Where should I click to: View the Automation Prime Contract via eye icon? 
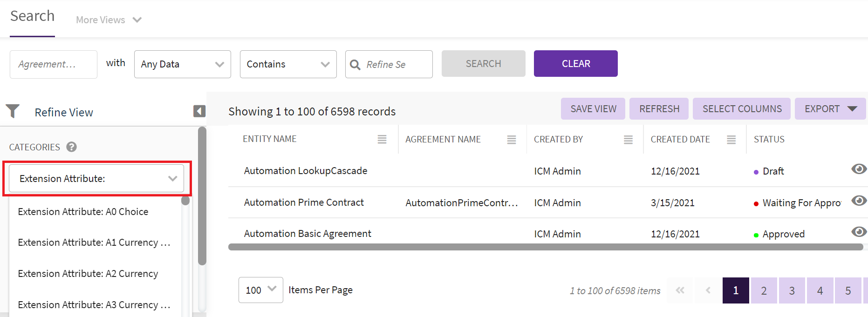click(859, 201)
